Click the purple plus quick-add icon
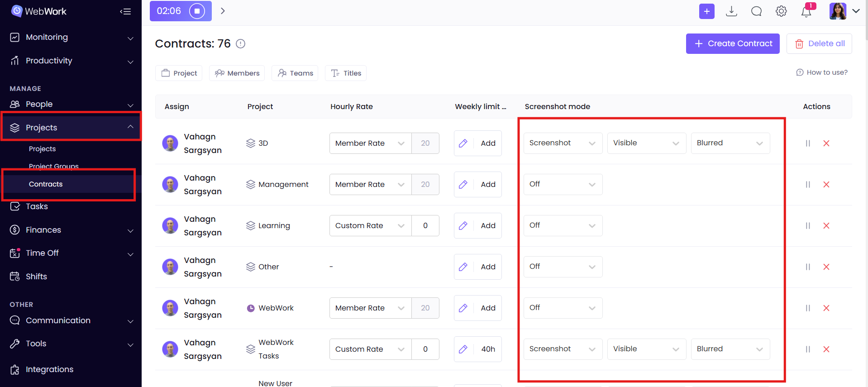 pos(706,11)
